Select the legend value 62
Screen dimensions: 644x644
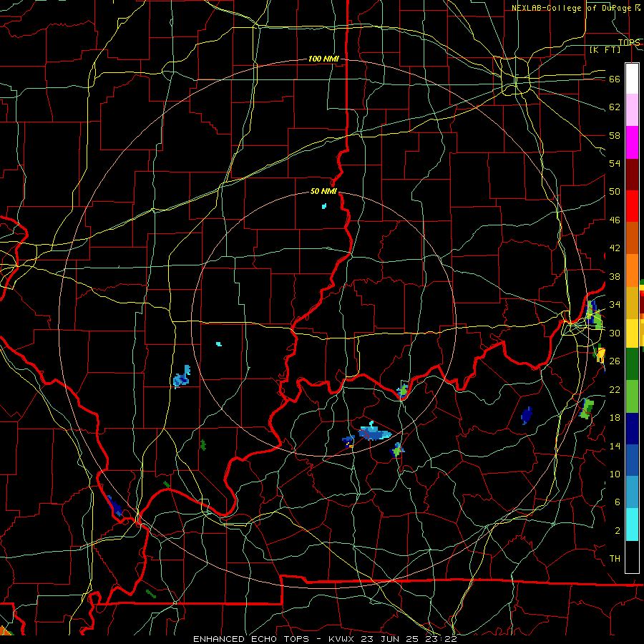[615, 107]
